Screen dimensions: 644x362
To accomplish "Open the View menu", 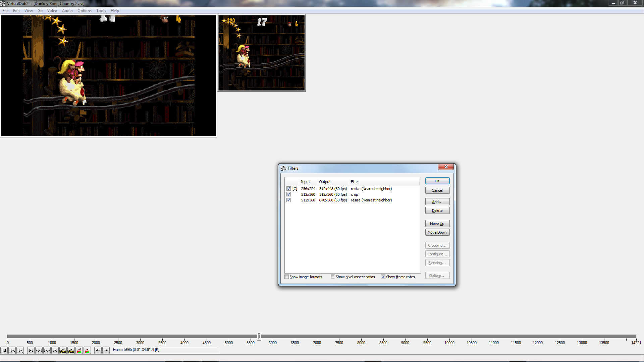I will click(x=29, y=11).
